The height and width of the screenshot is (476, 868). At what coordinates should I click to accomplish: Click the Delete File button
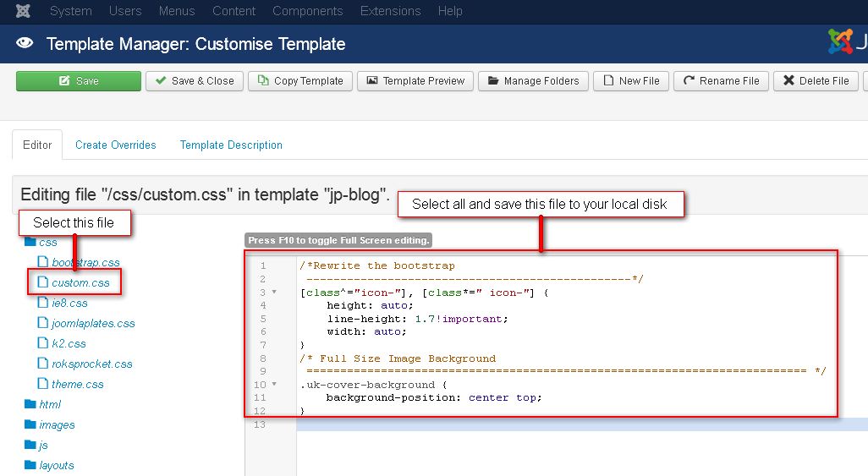pyautogui.click(x=816, y=81)
